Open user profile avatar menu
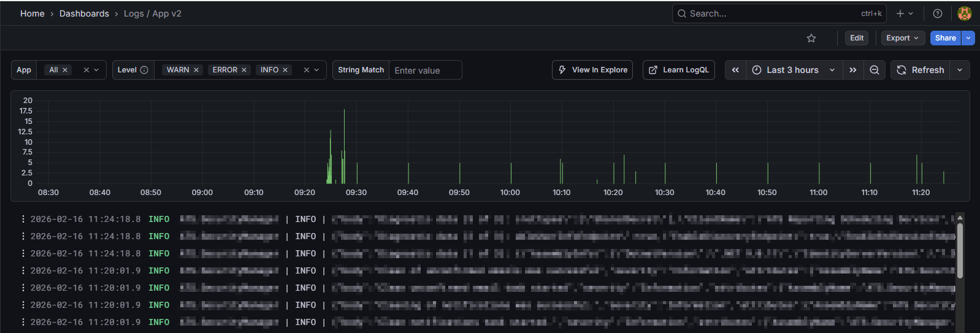 [x=965, y=13]
